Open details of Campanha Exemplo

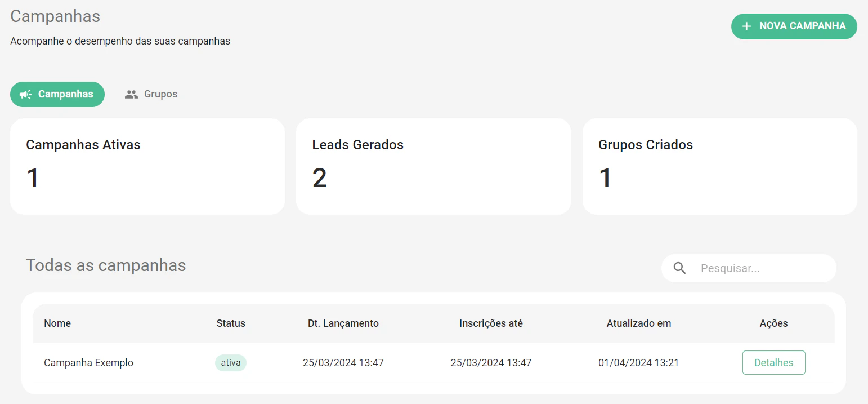pyautogui.click(x=773, y=362)
